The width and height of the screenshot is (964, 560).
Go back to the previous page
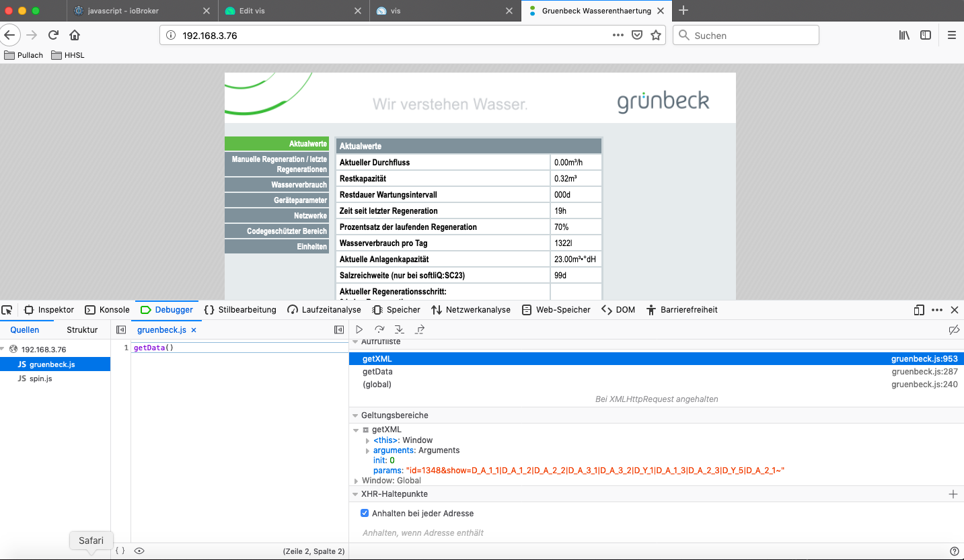pos(9,35)
